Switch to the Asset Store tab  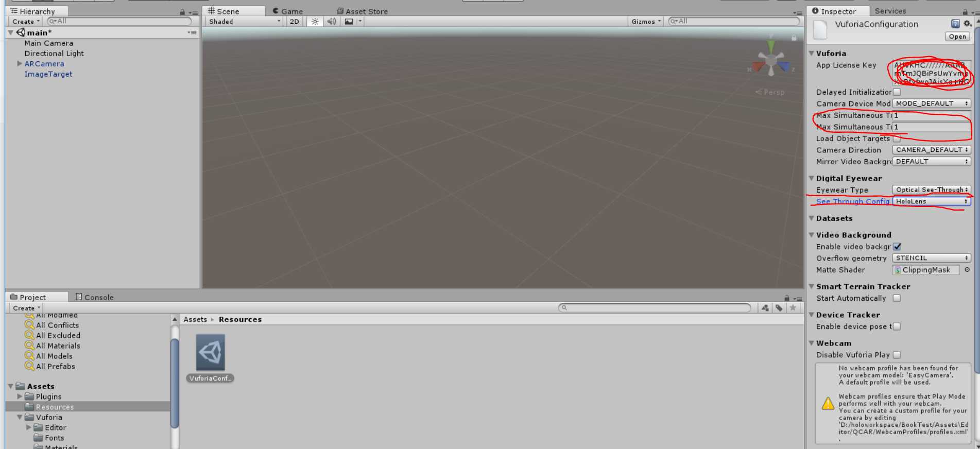pos(362,11)
